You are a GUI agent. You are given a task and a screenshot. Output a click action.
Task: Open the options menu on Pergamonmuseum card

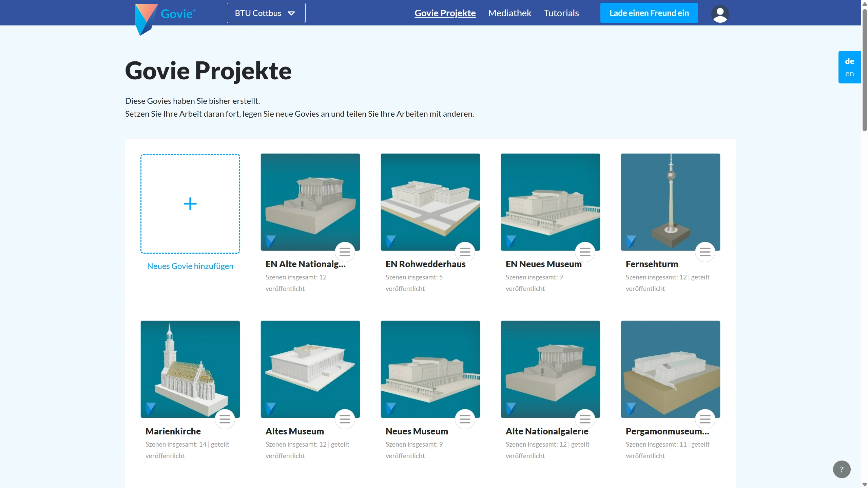705,419
